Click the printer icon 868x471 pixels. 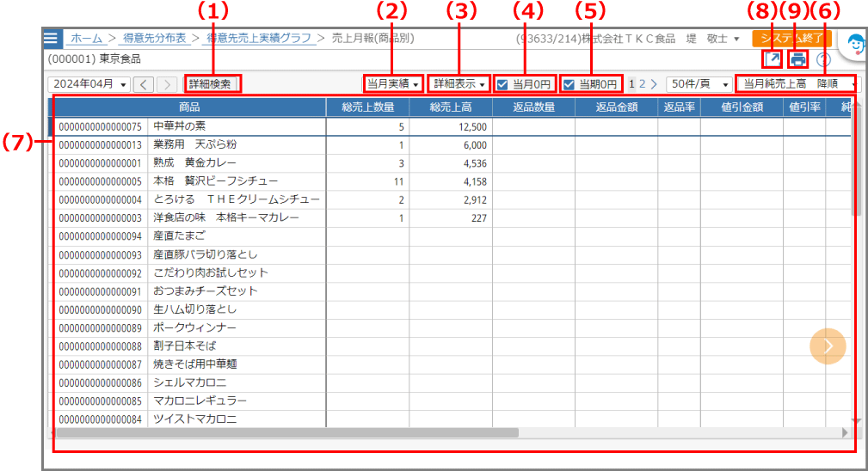797,58
